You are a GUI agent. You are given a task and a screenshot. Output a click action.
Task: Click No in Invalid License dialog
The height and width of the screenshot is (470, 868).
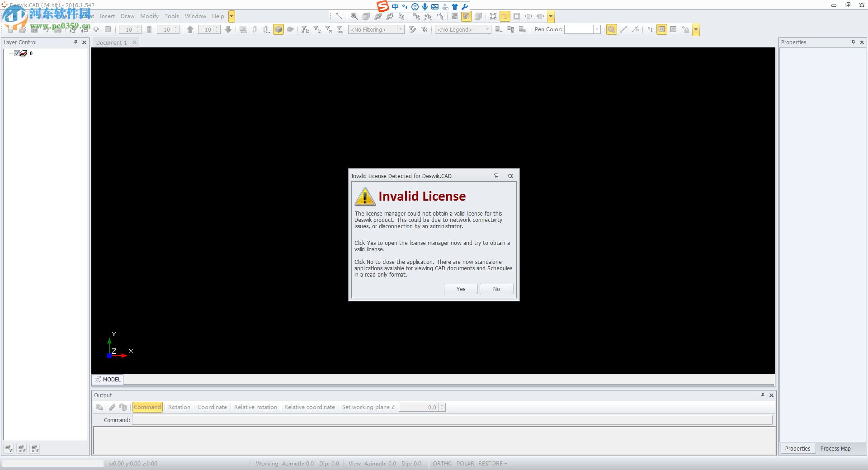[x=496, y=289]
